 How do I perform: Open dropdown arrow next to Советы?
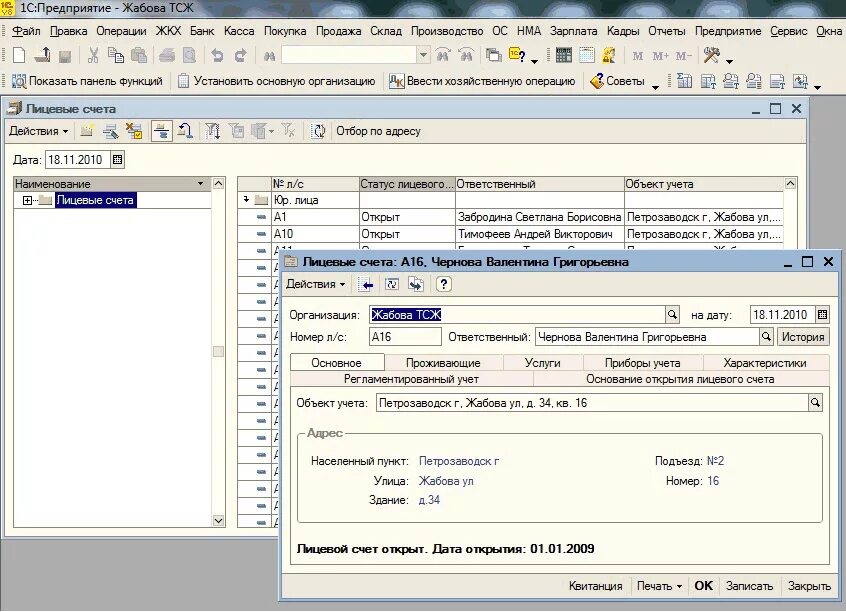click(656, 87)
